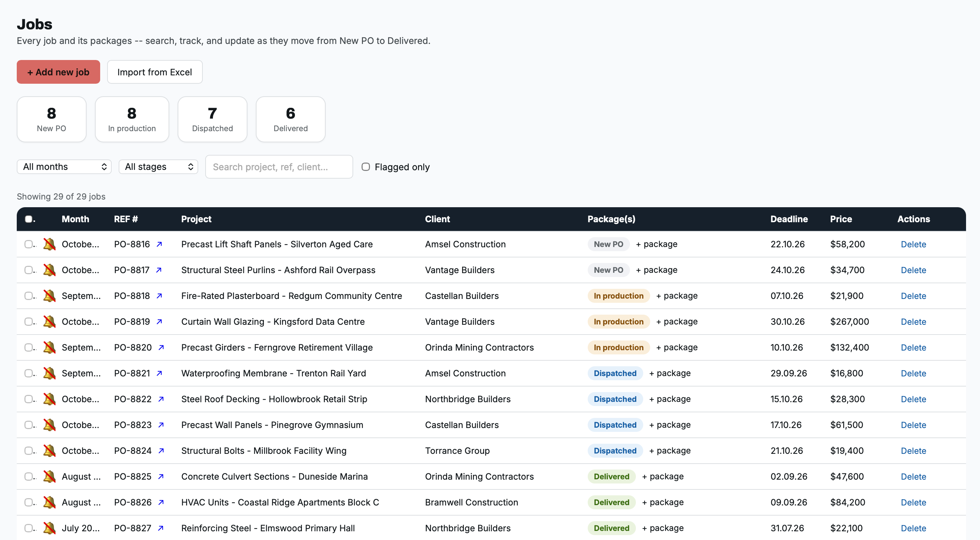Click the $267,000 price cell

click(849, 322)
